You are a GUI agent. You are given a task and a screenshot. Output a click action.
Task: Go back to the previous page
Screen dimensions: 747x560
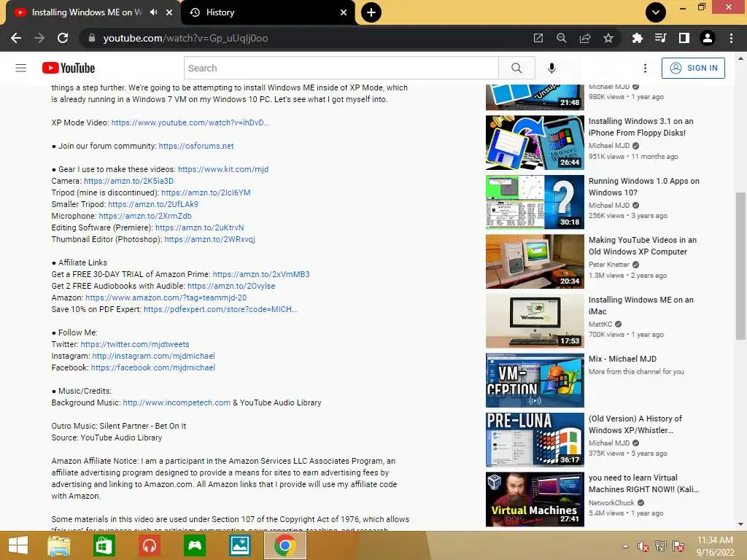pyautogui.click(x=16, y=38)
